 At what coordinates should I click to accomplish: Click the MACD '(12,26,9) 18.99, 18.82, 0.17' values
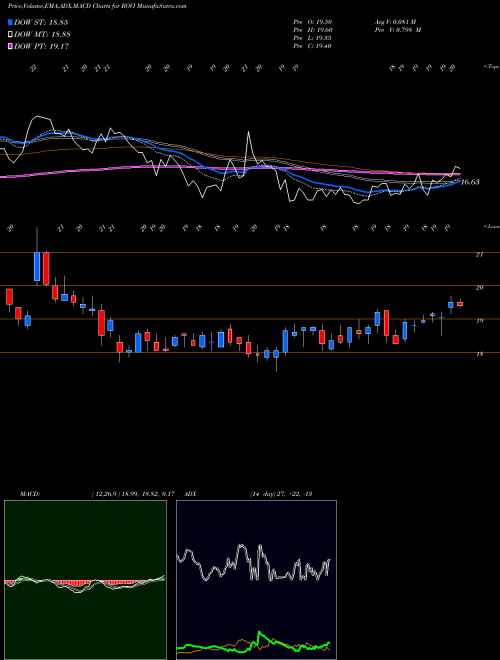pos(133,494)
